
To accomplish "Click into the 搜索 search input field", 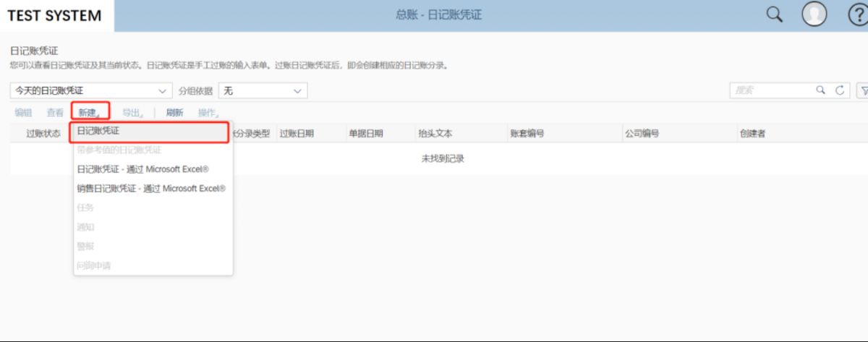I will tap(770, 90).
